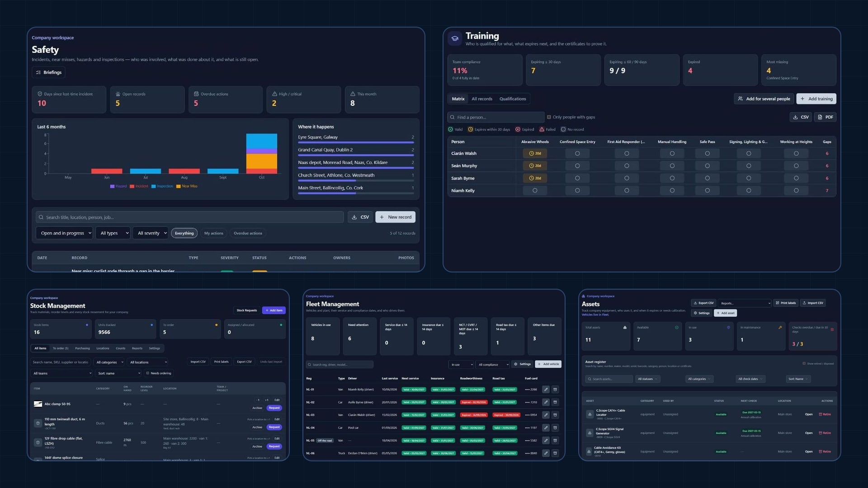Viewport: 868px width, 488px height.
Task: Click the wrench icon on In maintenance card
Action: coord(780,328)
